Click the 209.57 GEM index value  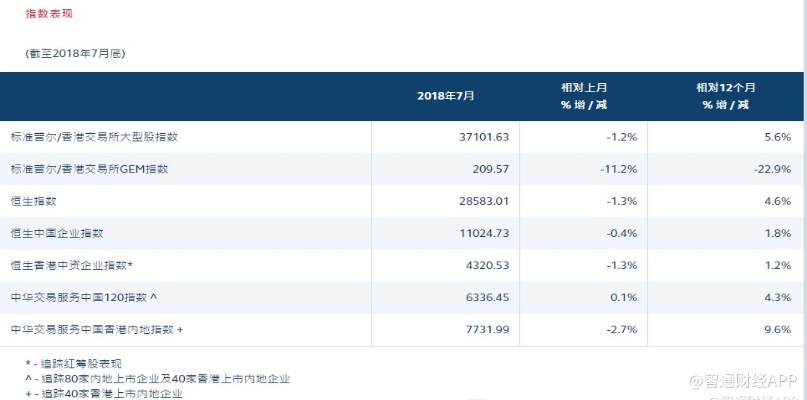pos(489,169)
